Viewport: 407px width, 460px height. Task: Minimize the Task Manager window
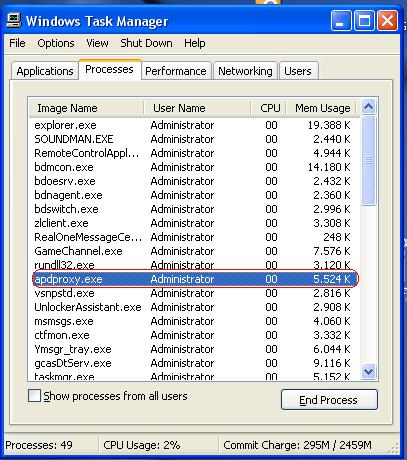click(341, 21)
